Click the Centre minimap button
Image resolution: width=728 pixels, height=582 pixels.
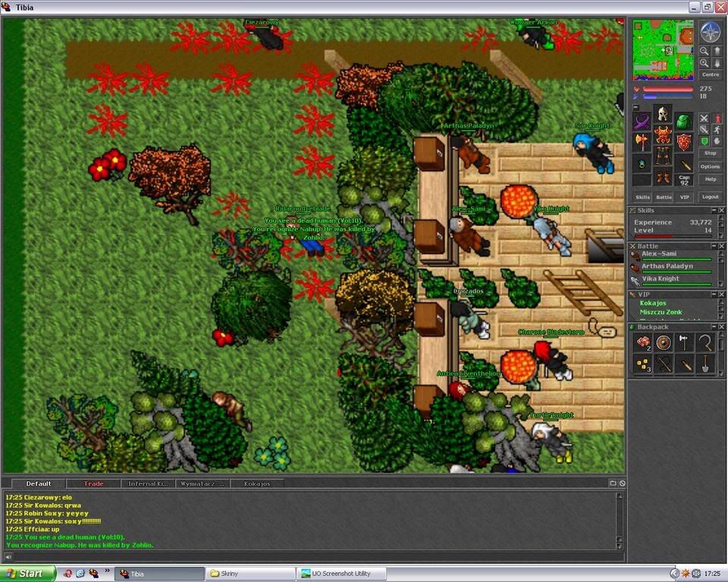pyautogui.click(x=711, y=75)
